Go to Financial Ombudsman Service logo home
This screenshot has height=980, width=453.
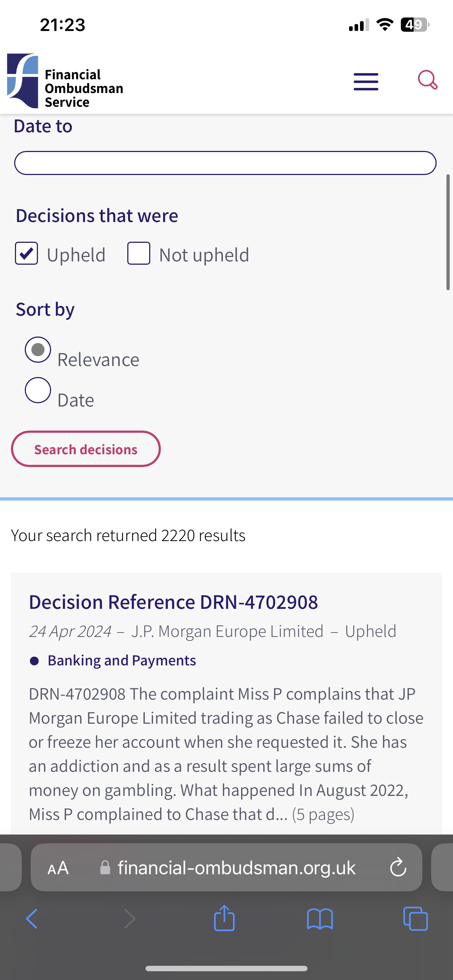pyautogui.click(x=65, y=81)
